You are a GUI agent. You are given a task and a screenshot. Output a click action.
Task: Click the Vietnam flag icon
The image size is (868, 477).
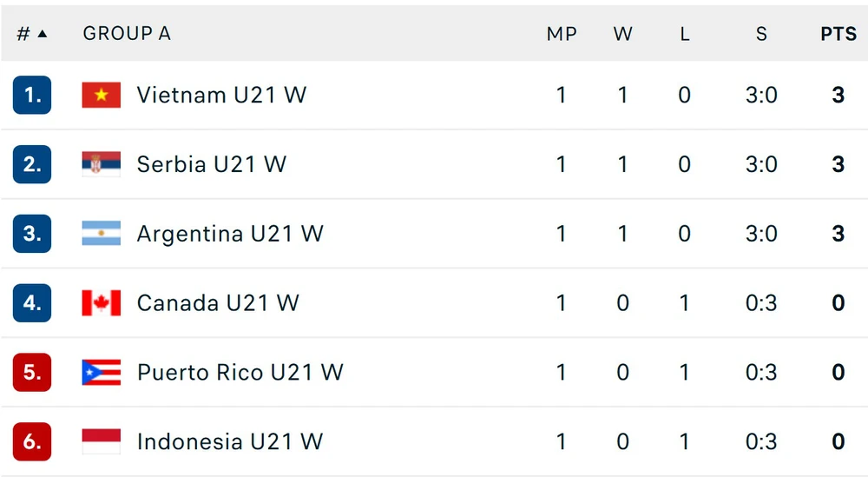(x=102, y=95)
